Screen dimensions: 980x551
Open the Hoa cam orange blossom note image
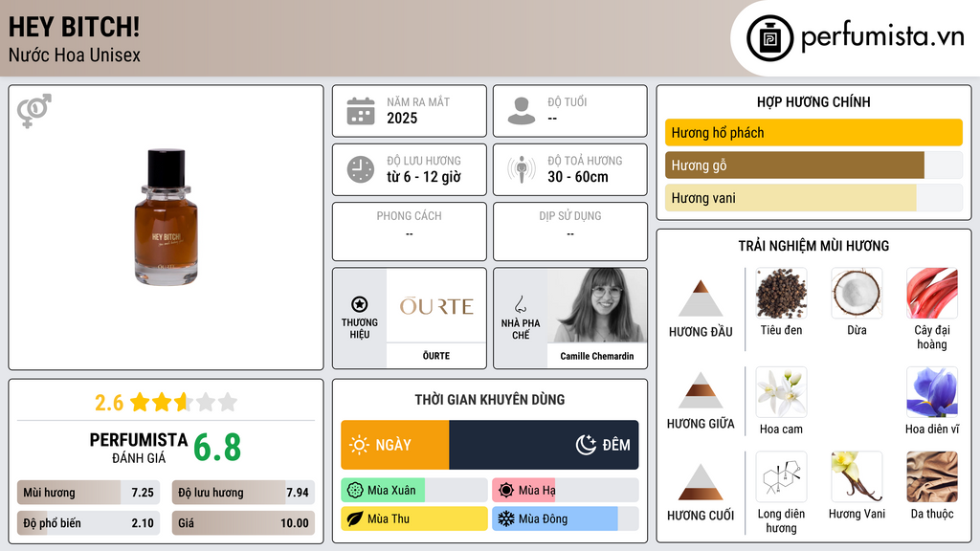[781, 392]
